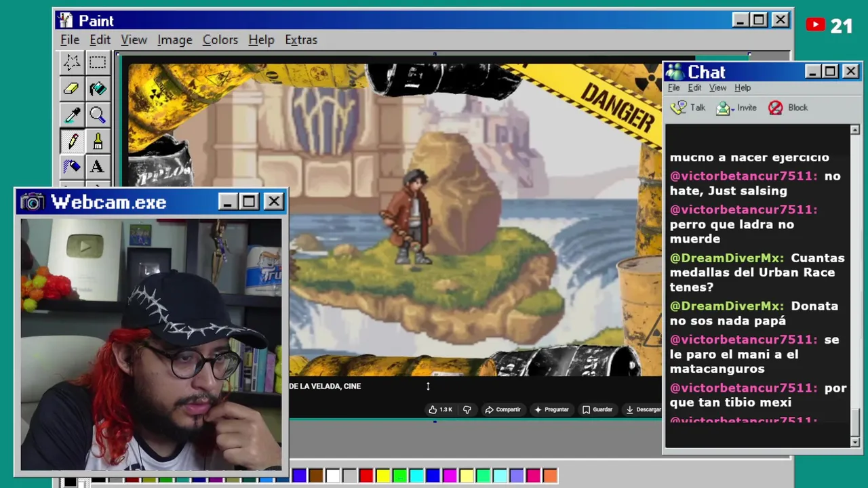Select the Text tool marked A
This screenshot has height=488, width=868.
(x=98, y=166)
